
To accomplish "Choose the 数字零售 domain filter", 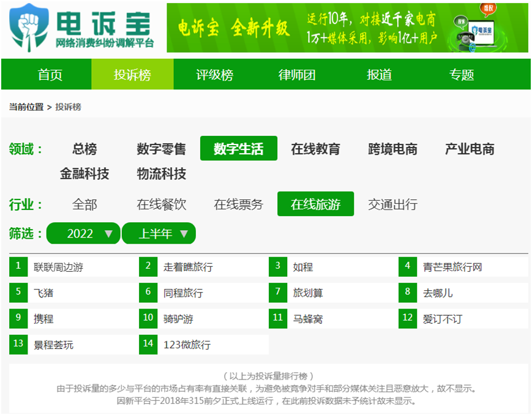I will pyautogui.click(x=162, y=149).
